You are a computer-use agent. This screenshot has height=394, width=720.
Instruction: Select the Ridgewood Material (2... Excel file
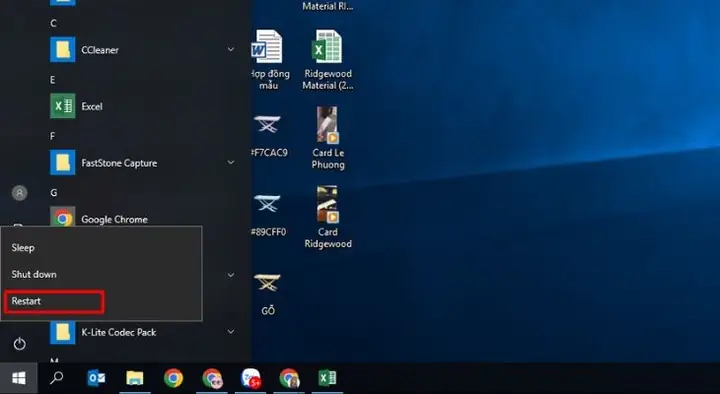pos(328,60)
